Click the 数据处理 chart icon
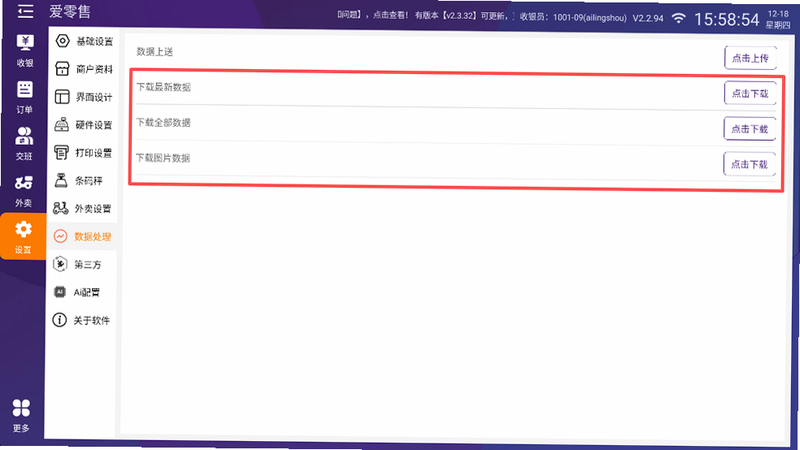This screenshot has width=800, height=450. pos(60,236)
